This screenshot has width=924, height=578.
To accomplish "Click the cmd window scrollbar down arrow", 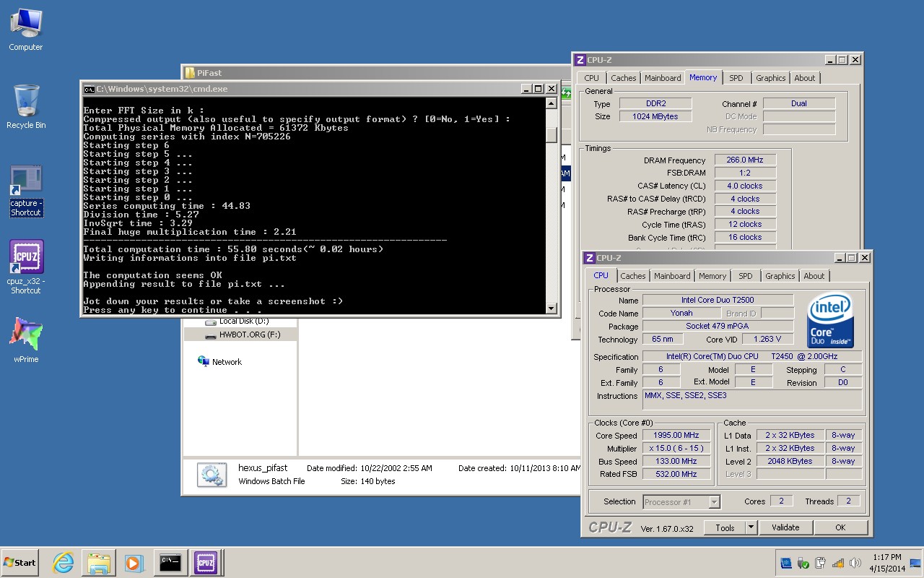I will (x=552, y=309).
